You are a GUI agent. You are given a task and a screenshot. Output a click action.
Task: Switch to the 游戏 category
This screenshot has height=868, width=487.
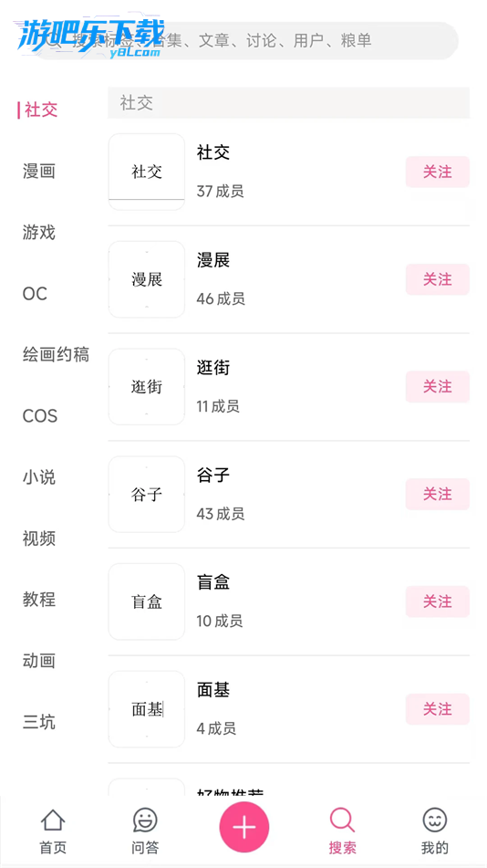38,233
